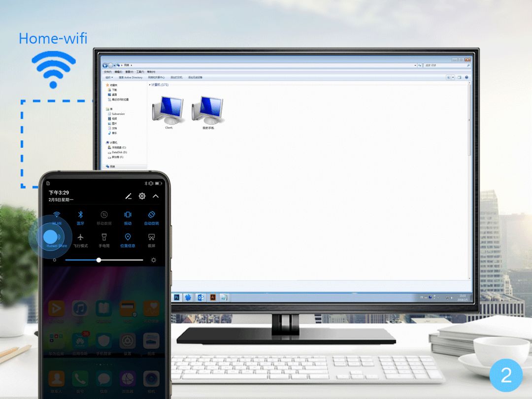The height and width of the screenshot is (399, 532).
Task: Open the phone Contacts app in the dock
Action: [56, 379]
